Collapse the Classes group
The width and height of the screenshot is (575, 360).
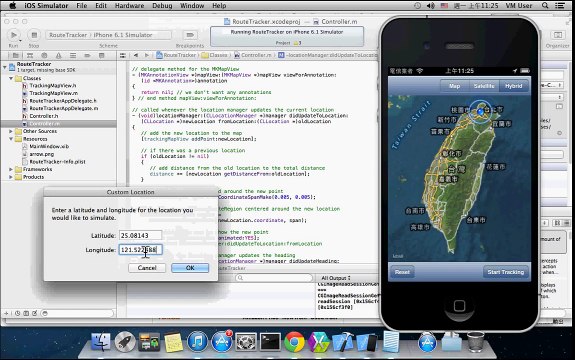[x=11, y=78]
